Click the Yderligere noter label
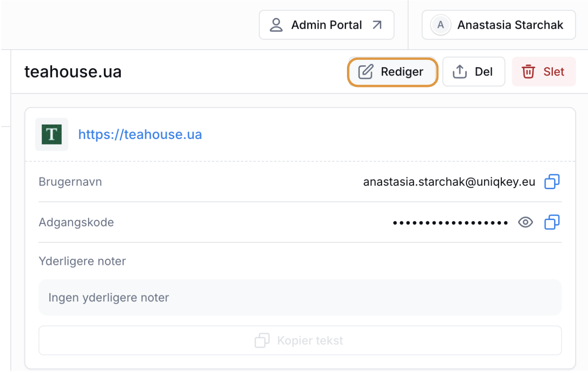 tap(82, 261)
